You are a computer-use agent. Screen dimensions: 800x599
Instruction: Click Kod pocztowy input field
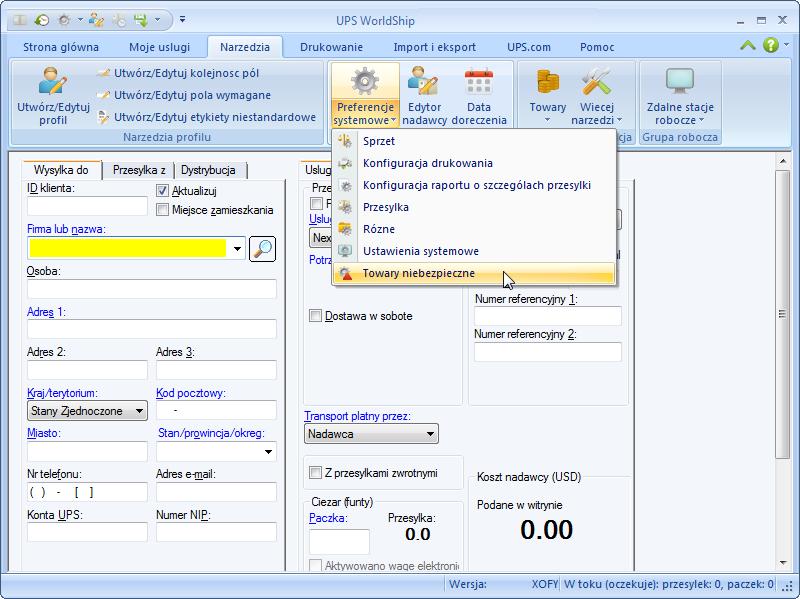tap(216, 410)
